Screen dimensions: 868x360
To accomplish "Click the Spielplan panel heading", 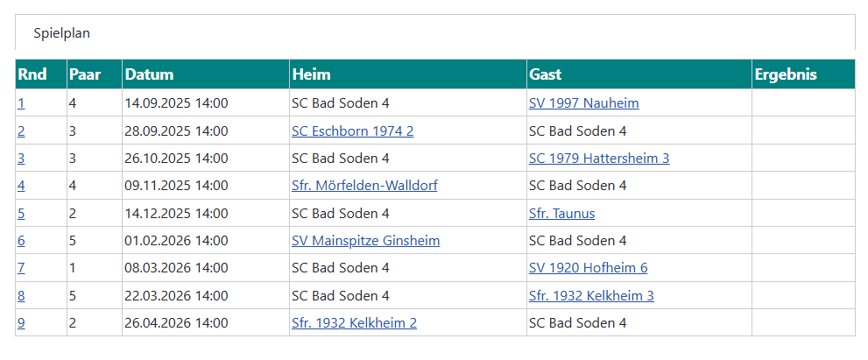I will pyautogui.click(x=62, y=34).
